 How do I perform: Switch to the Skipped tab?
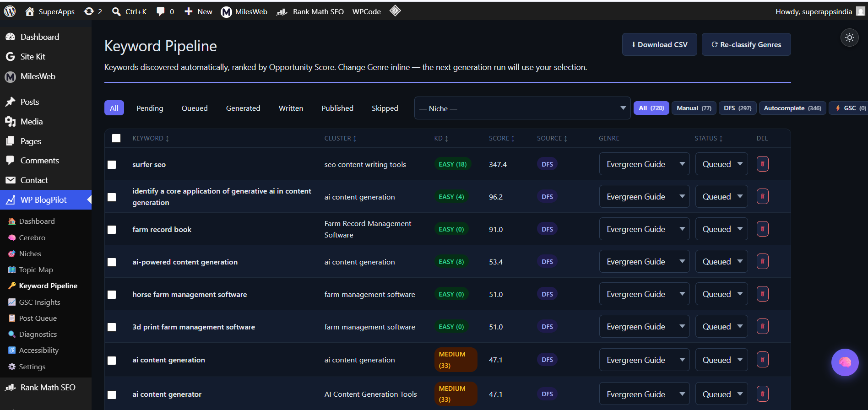tap(385, 108)
